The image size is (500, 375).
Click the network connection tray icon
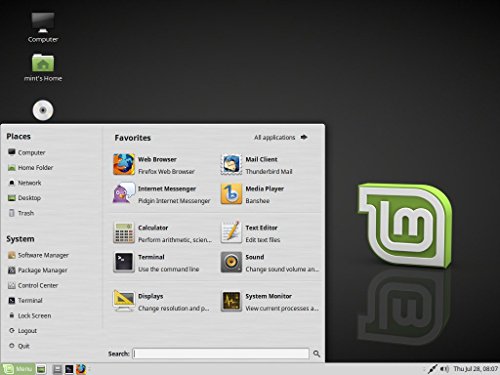pyautogui.click(x=432, y=369)
